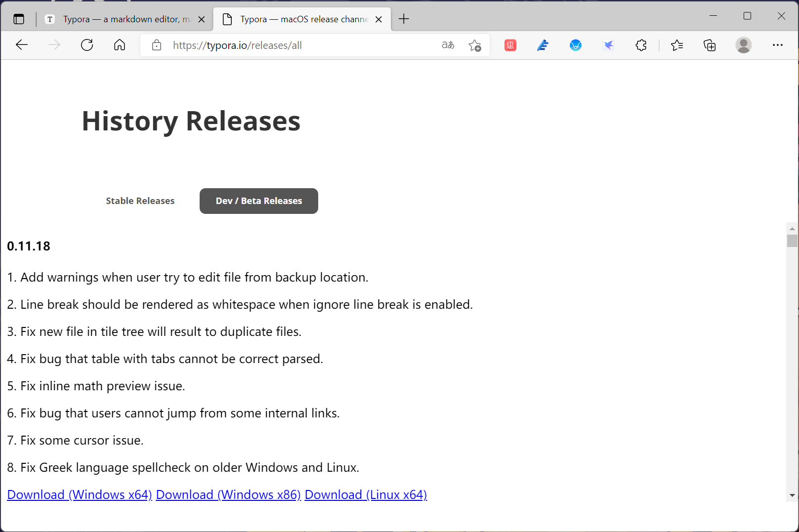Grab the vertical scrollbar thumb
Image resolution: width=799 pixels, height=532 pixels.
pos(792,241)
